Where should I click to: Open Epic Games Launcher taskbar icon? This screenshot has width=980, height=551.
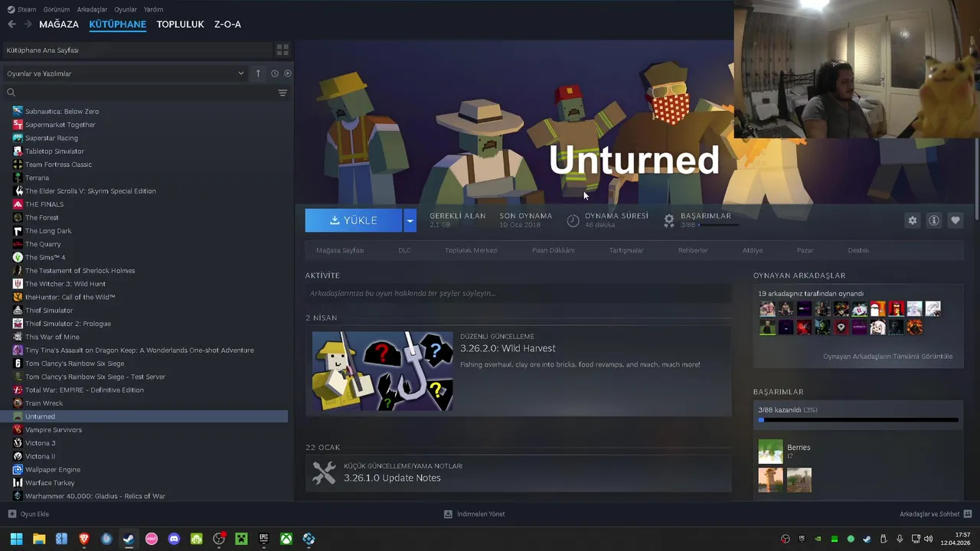tap(264, 539)
